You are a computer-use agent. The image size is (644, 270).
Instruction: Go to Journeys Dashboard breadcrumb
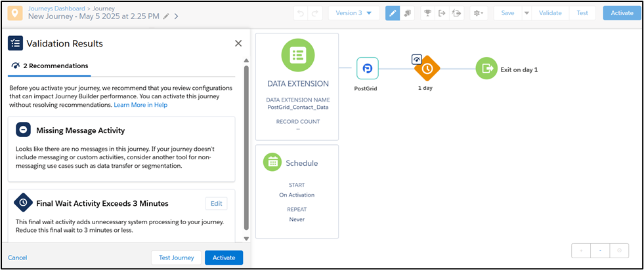click(x=56, y=9)
